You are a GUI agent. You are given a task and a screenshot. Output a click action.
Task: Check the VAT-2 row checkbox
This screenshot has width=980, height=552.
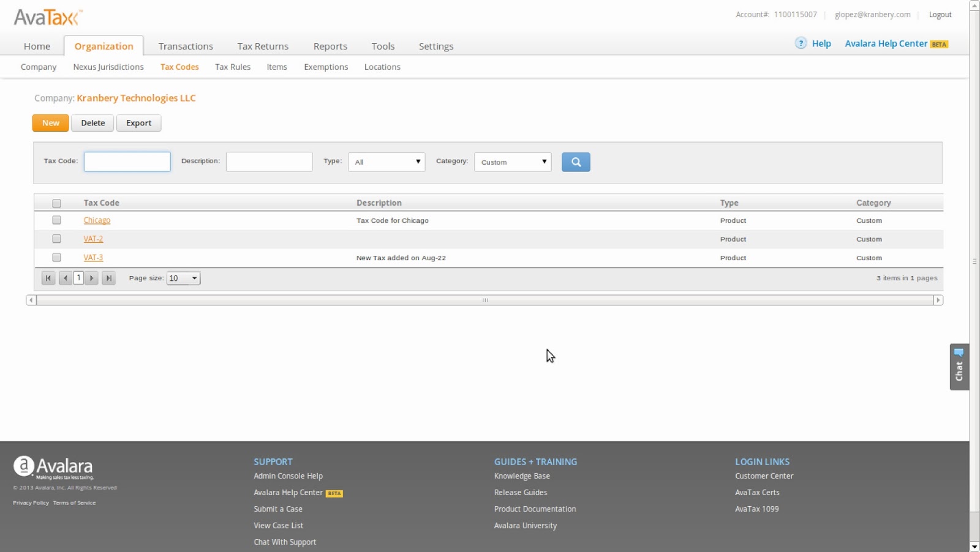click(57, 239)
